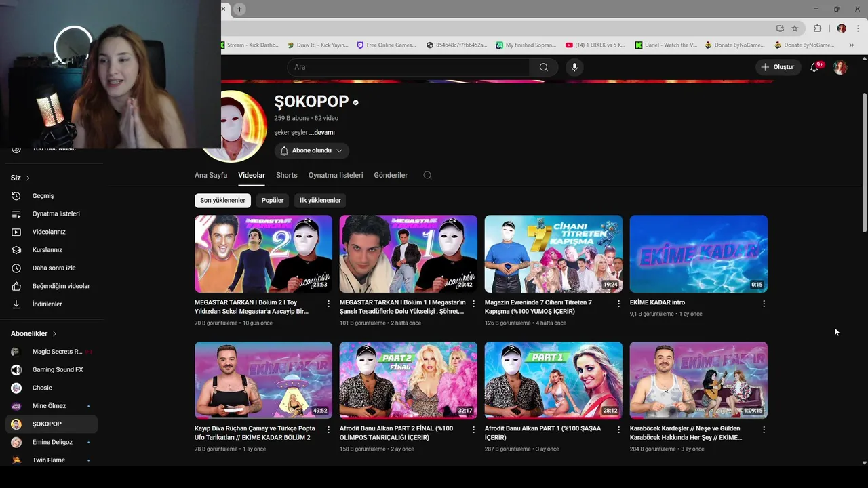This screenshot has width=868, height=488.
Task: Open Magic Secrets R... subscription
Action: tap(52, 352)
